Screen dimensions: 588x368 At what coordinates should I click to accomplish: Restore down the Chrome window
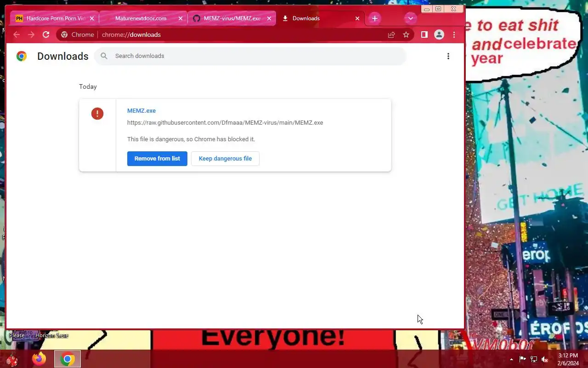pos(438,9)
